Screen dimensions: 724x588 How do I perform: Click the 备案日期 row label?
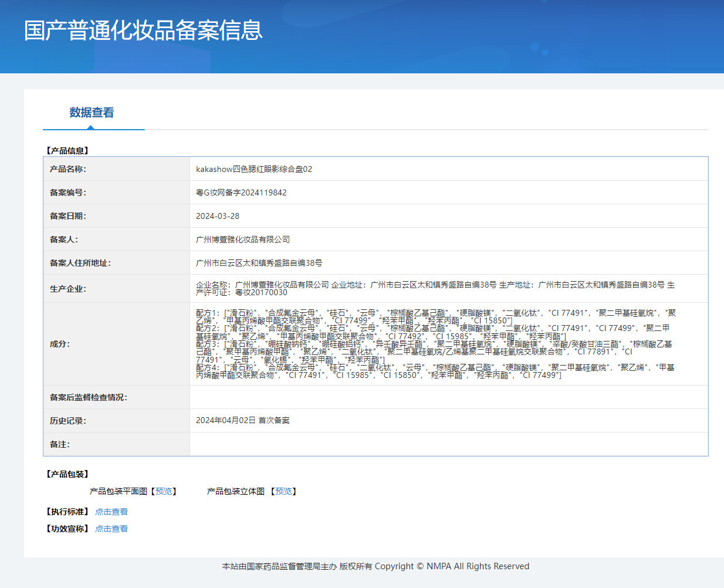68,216
